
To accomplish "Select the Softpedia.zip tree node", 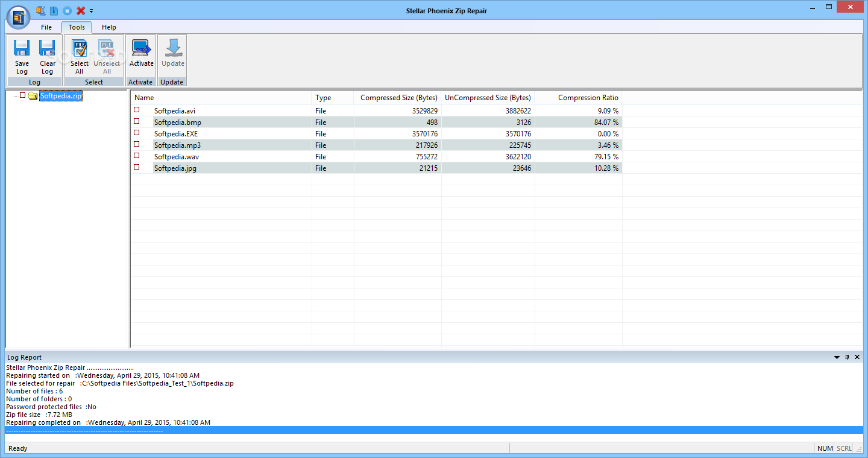I will click(x=61, y=96).
